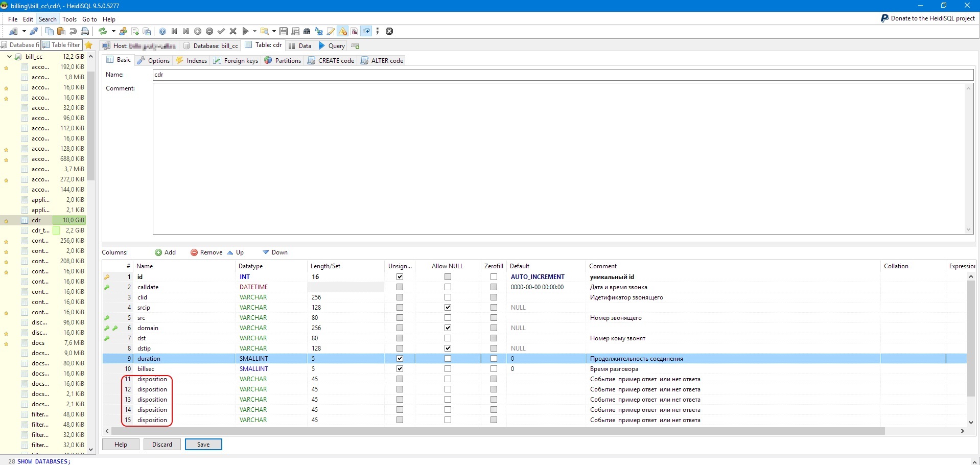The height and width of the screenshot is (465, 980).
Task: Click the Find text on server icon
Action: pyautogui.click(x=306, y=31)
